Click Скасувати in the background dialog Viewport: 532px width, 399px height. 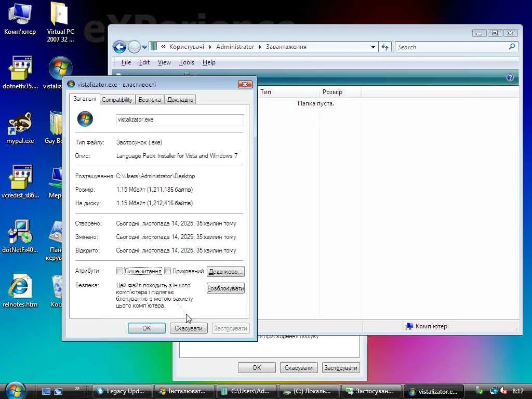click(299, 367)
